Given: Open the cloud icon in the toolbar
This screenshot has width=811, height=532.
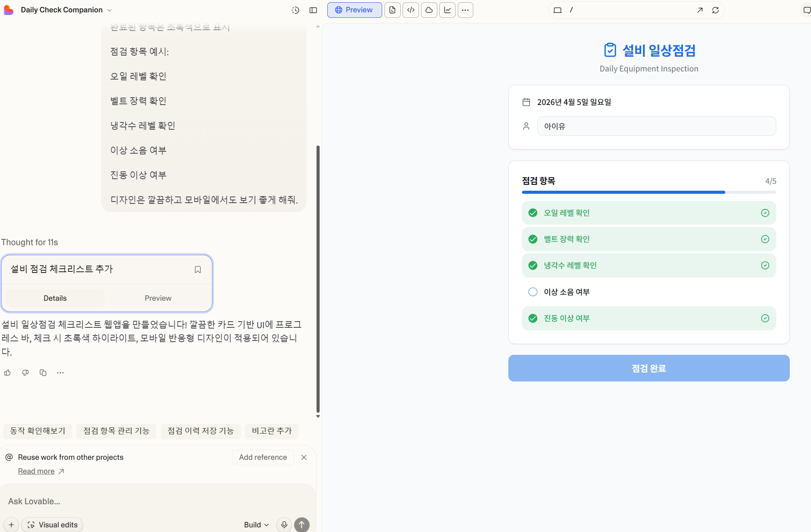Looking at the screenshot, I should [429, 10].
